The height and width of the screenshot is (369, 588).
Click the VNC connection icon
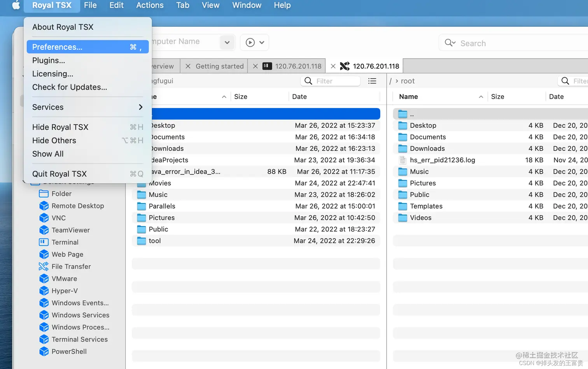point(44,218)
